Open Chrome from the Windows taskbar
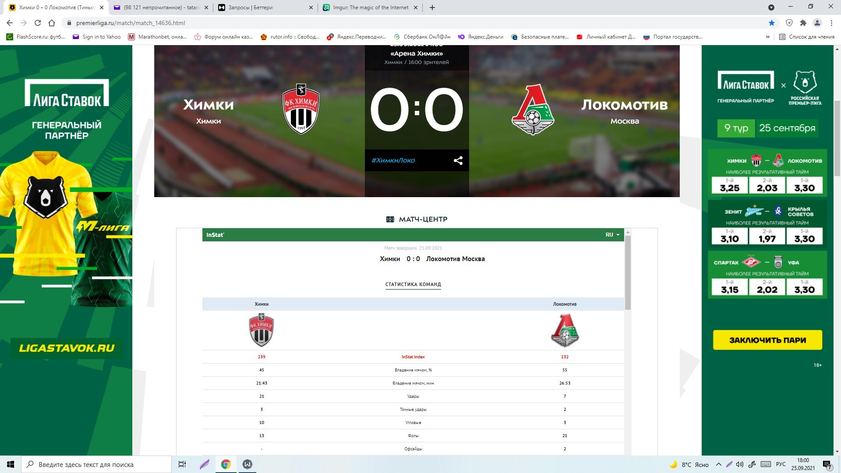841x473 pixels. pyautogui.click(x=226, y=464)
